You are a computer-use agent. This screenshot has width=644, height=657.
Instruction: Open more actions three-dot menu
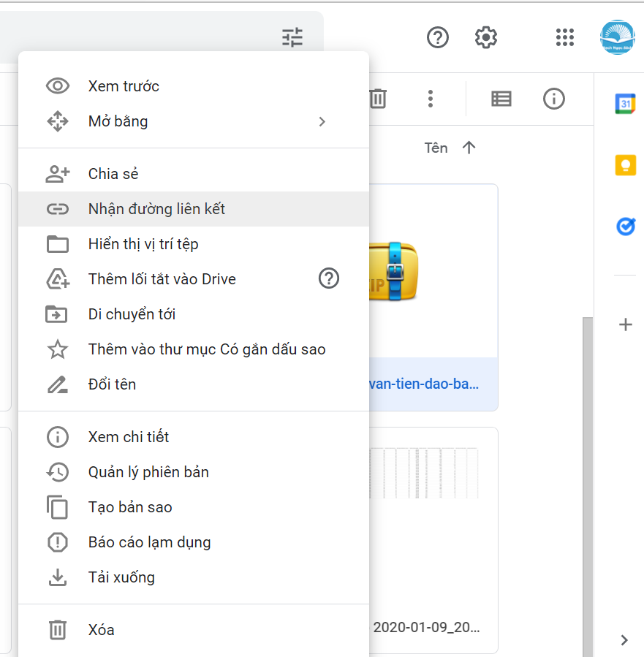pos(431,99)
